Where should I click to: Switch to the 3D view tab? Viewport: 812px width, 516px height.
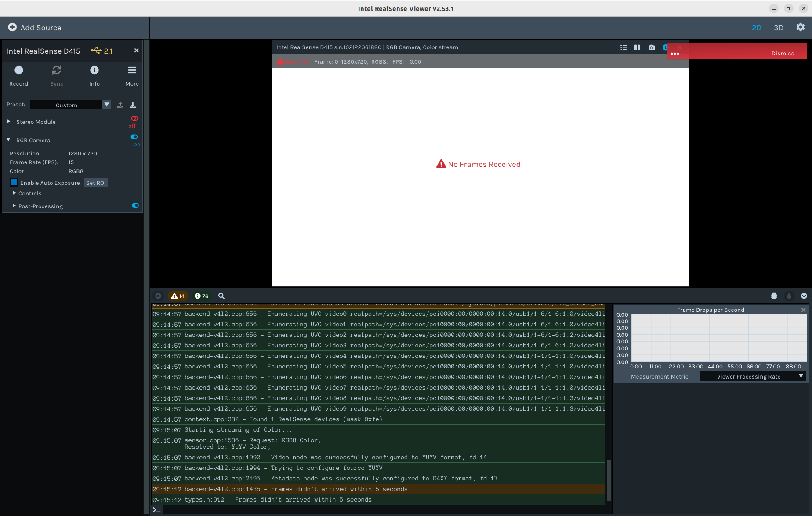pyautogui.click(x=778, y=27)
